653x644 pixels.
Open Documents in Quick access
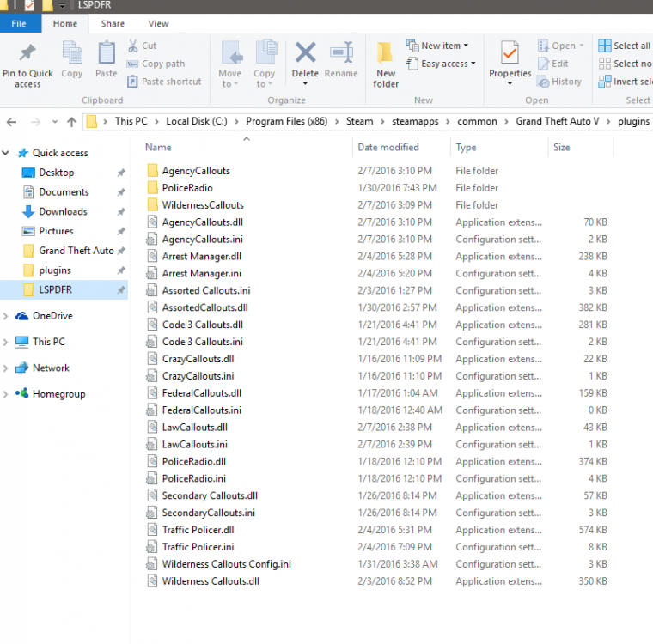tap(64, 191)
